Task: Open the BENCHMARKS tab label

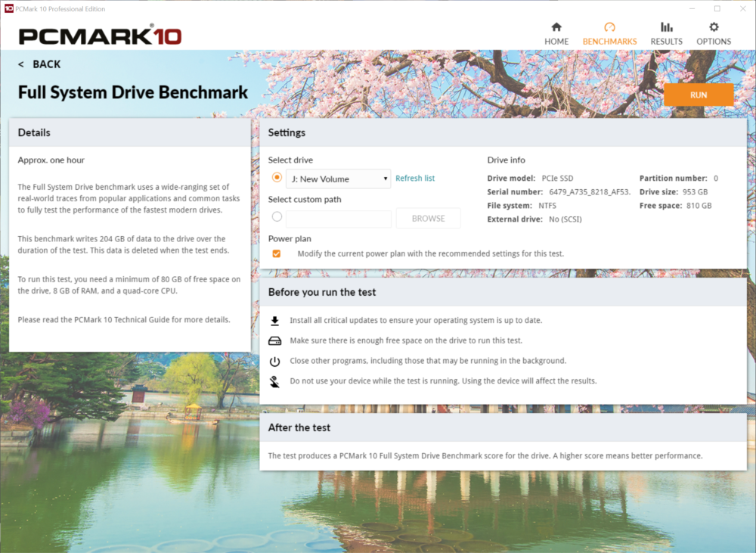Action: (x=609, y=42)
